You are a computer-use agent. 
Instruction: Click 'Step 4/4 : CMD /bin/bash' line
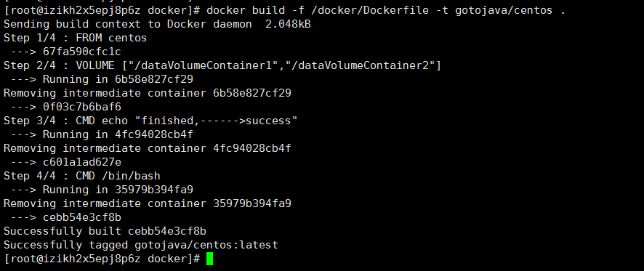pos(81,176)
